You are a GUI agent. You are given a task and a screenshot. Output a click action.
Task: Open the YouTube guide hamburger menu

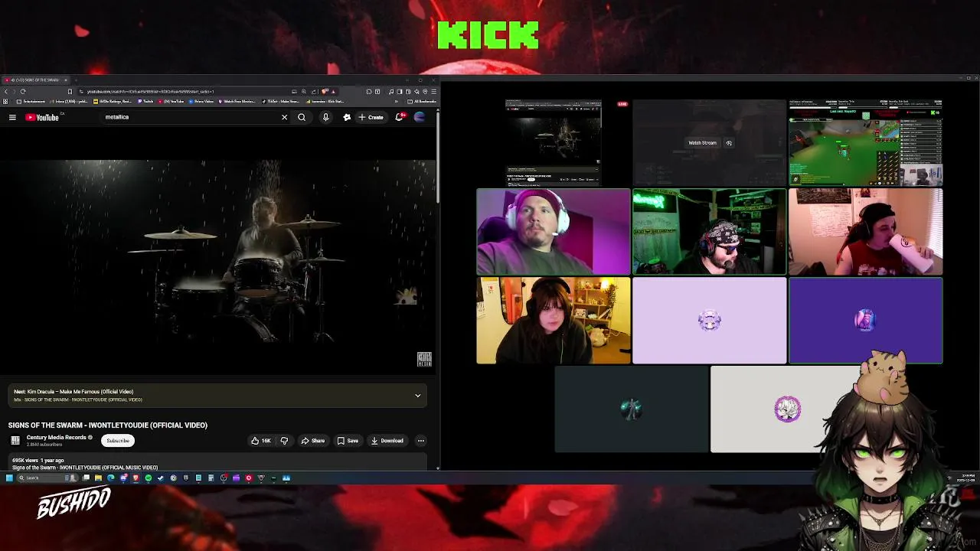[12, 117]
